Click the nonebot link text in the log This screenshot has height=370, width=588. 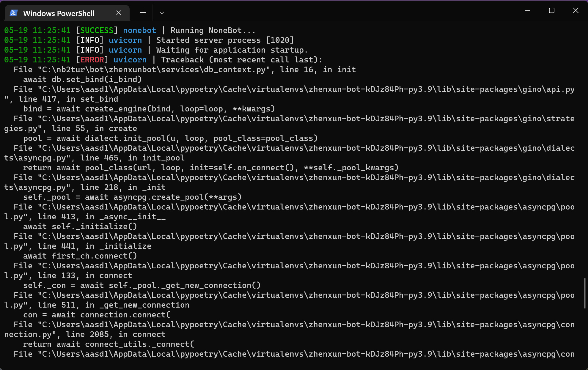[139, 30]
